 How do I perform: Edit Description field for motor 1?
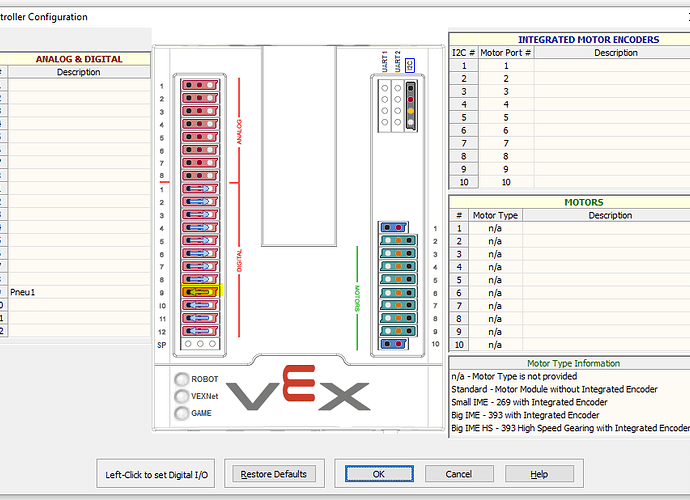tap(606, 228)
